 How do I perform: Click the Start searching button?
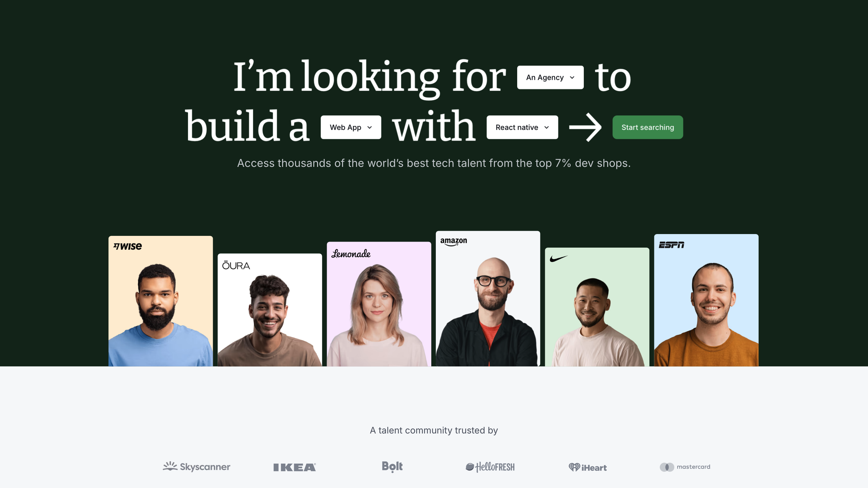pos(648,127)
